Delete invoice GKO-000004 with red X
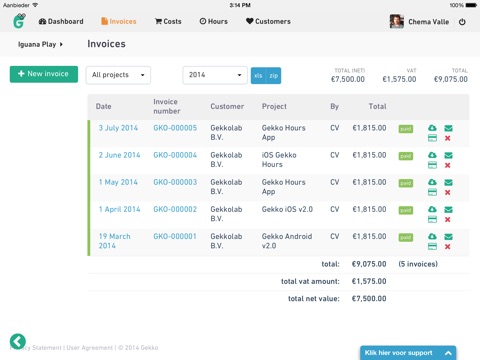The width and height of the screenshot is (480, 360). pos(448,165)
